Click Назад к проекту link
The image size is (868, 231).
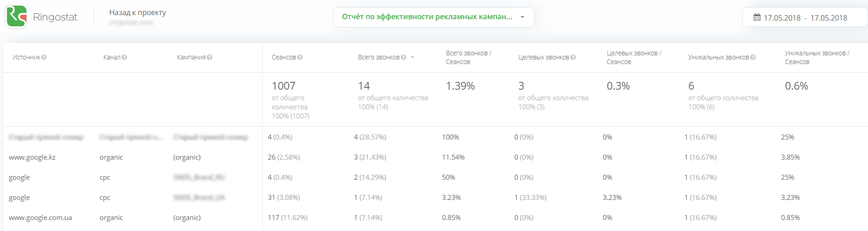(x=137, y=13)
